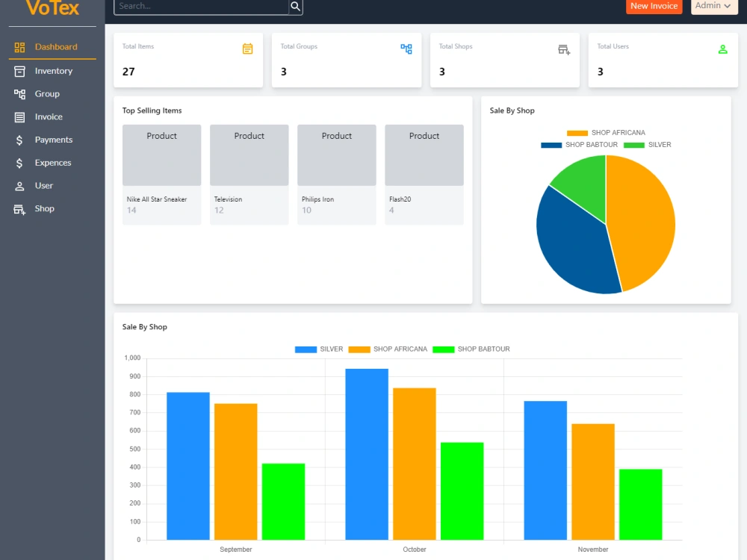The image size is (747, 560).
Task: Open the User menu item
Action: (52, 185)
